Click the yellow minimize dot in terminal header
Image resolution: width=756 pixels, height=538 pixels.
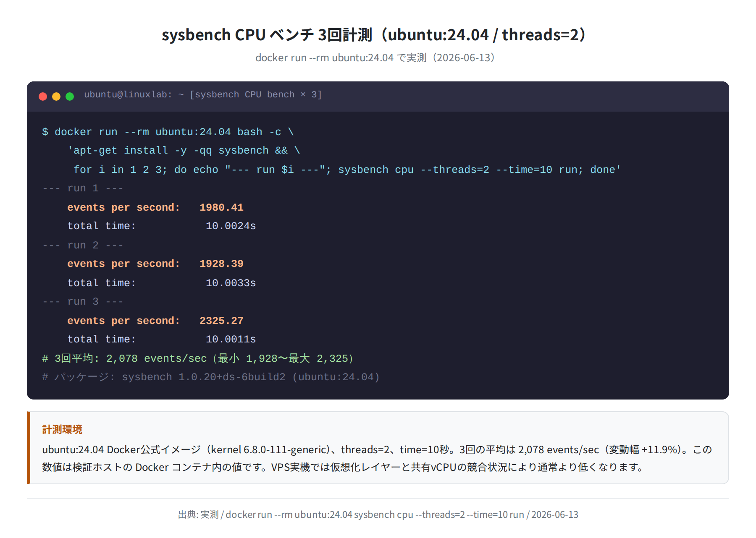coord(56,97)
